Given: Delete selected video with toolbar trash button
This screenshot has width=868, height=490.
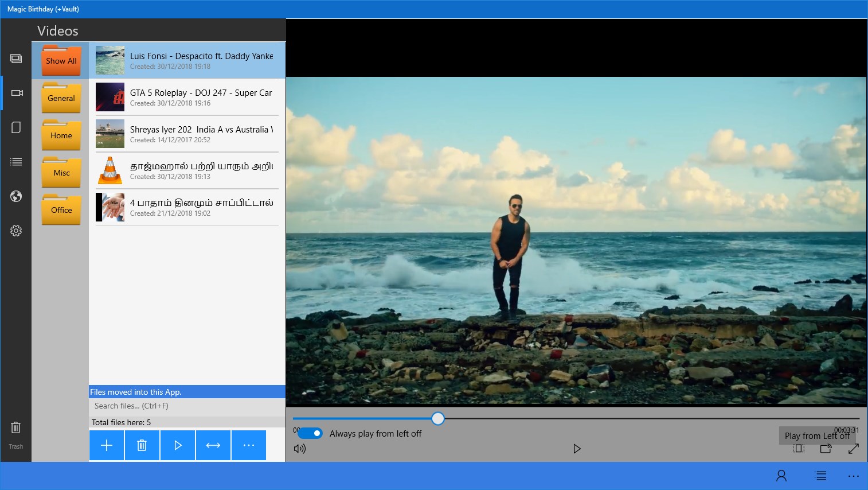Looking at the screenshot, I should click(x=142, y=445).
